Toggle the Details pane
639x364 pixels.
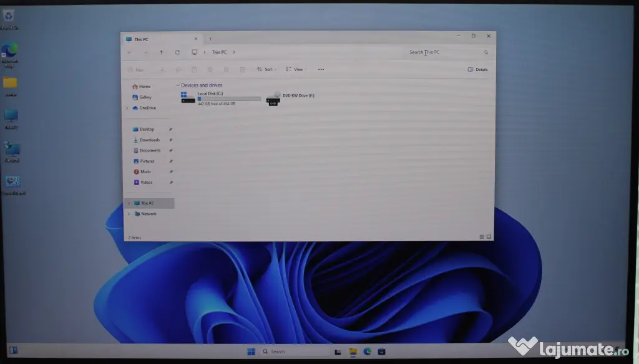pyautogui.click(x=478, y=69)
